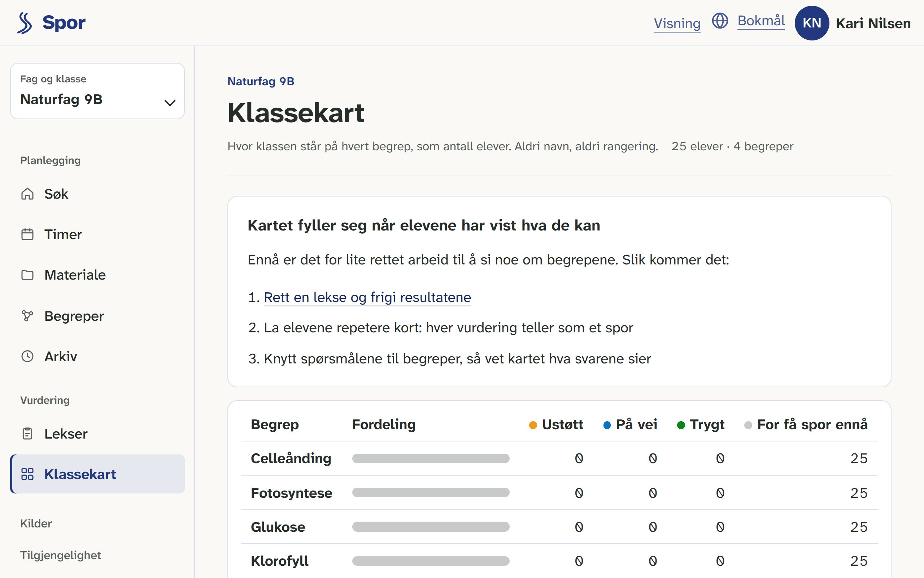Click the house icon beside Søk
The image size is (924, 578).
point(27,194)
